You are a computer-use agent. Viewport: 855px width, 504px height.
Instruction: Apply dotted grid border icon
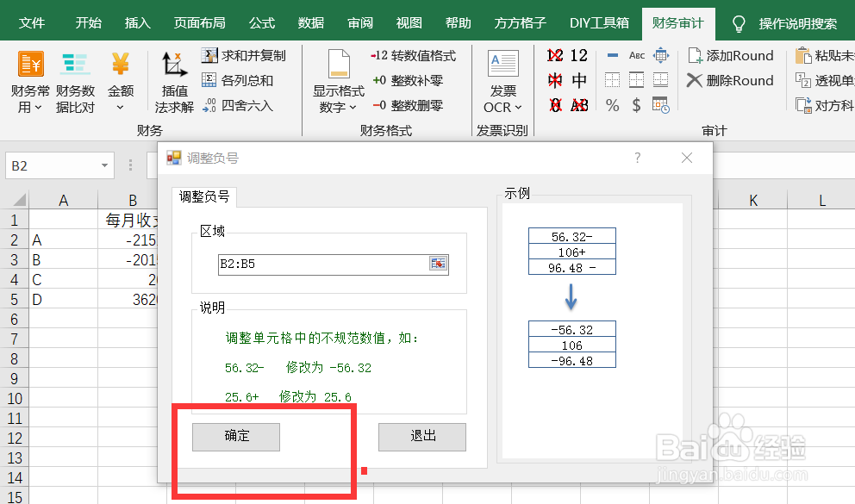pos(612,80)
